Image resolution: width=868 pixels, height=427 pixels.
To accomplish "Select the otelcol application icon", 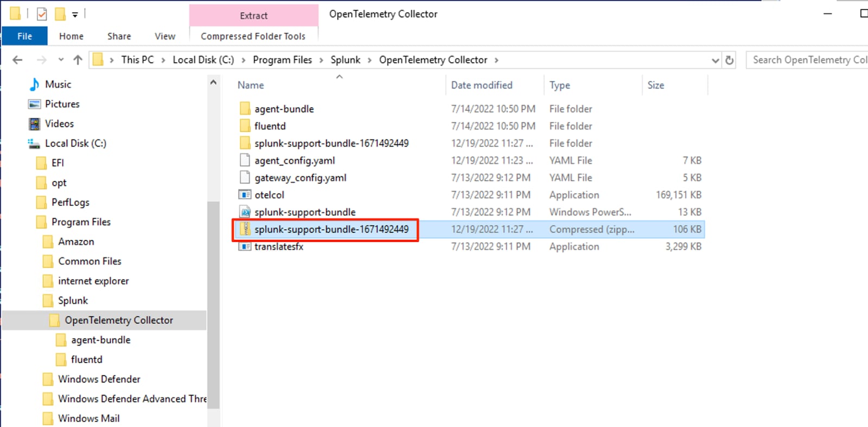I will pyautogui.click(x=245, y=195).
